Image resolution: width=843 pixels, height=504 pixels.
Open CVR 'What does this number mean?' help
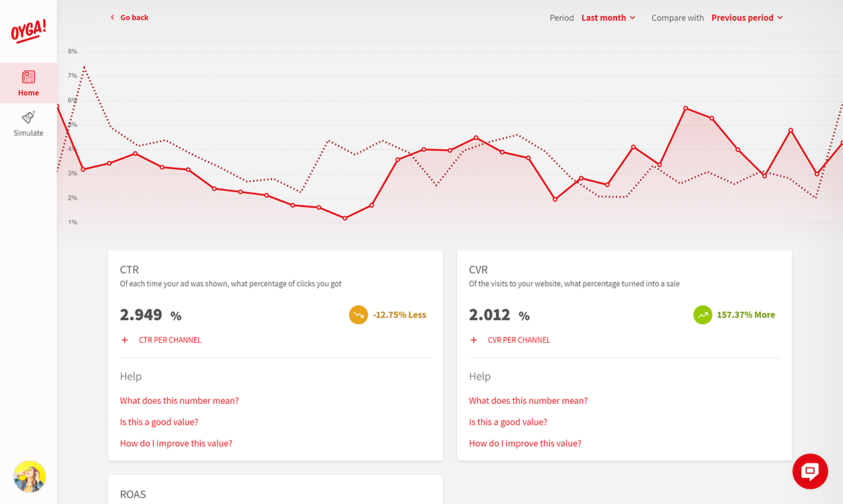coord(528,401)
